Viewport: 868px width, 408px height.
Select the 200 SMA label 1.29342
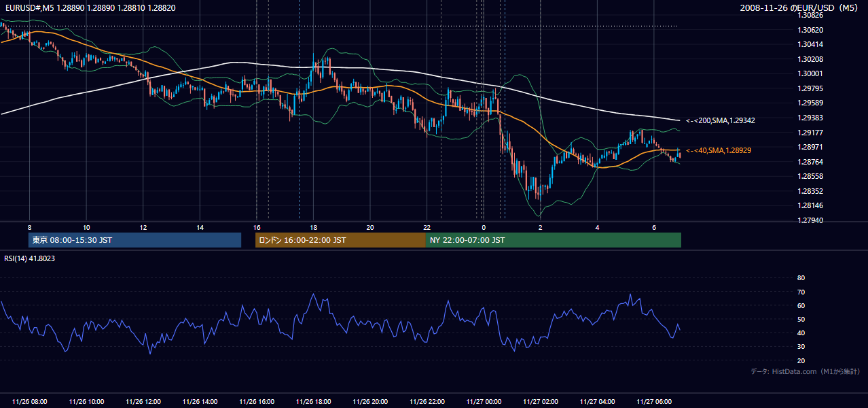tap(721, 120)
